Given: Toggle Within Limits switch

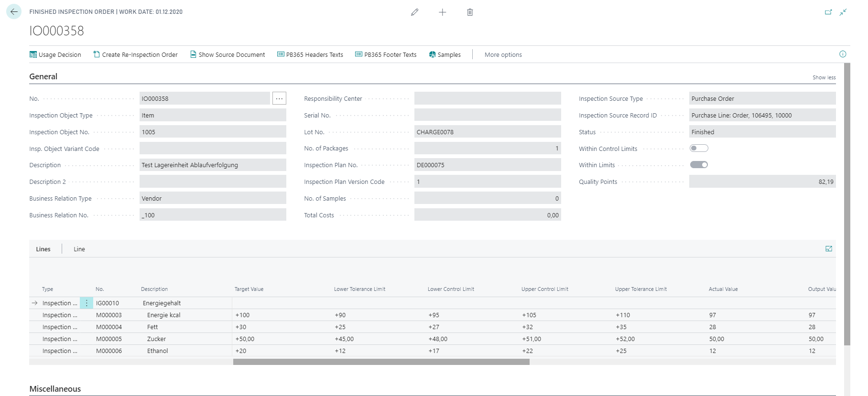Looking at the screenshot, I should [699, 165].
